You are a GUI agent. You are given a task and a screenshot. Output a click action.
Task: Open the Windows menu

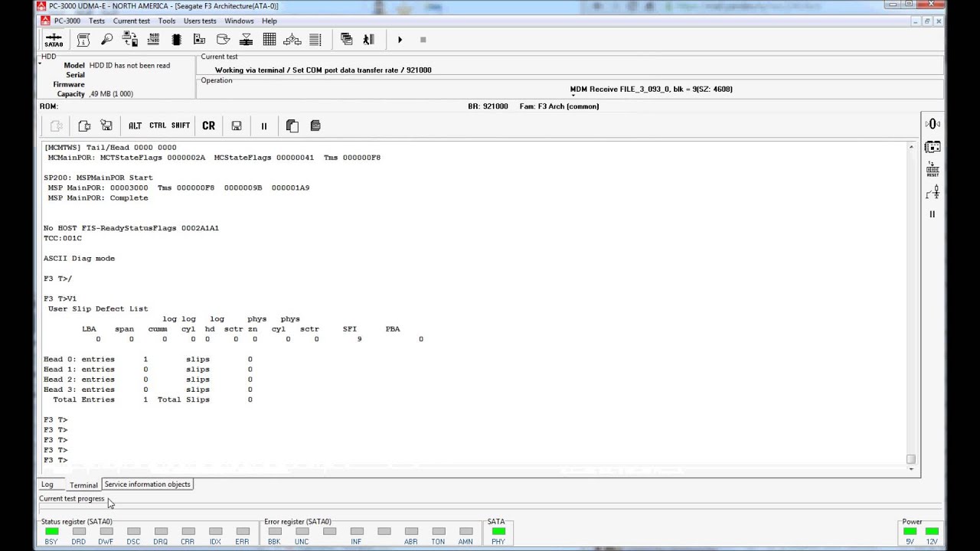239,21
